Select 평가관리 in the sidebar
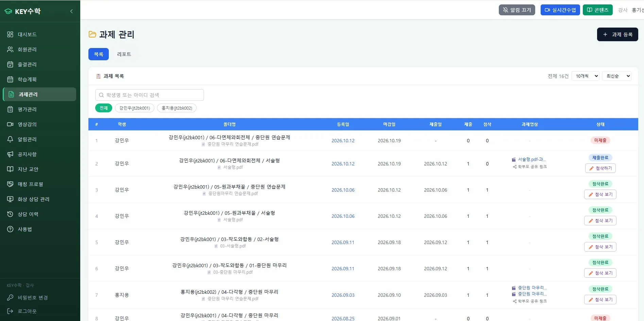 coord(40,109)
